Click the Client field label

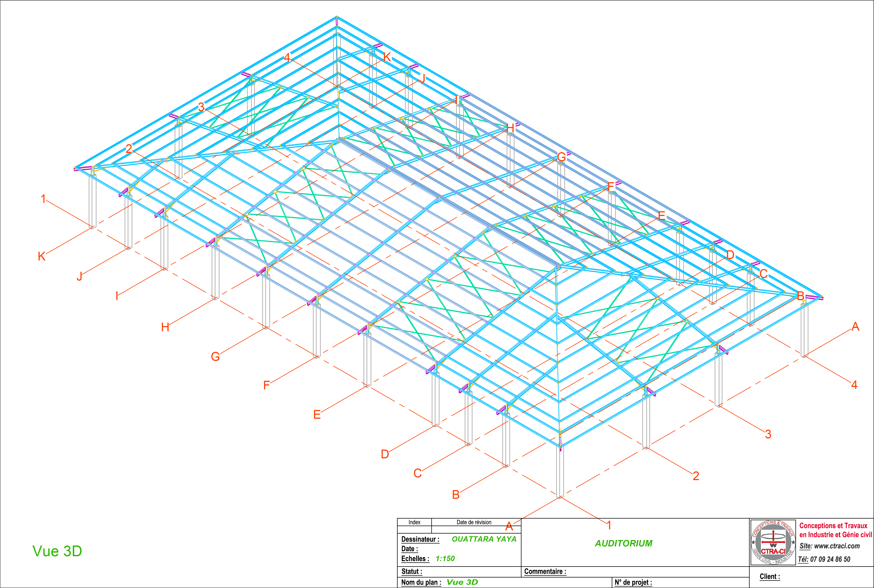[770, 576]
